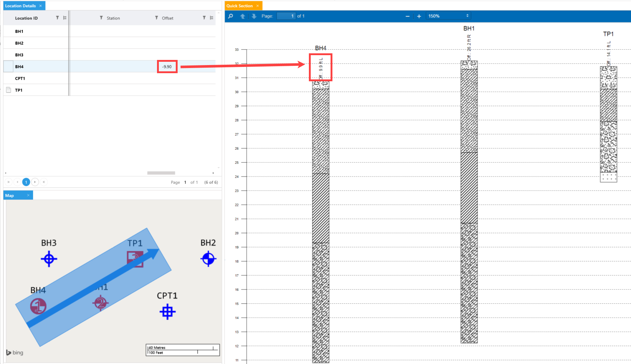Click the CPT1 marker on map
The width and height of the screenshot is (631, 364).
click(167, 312)
